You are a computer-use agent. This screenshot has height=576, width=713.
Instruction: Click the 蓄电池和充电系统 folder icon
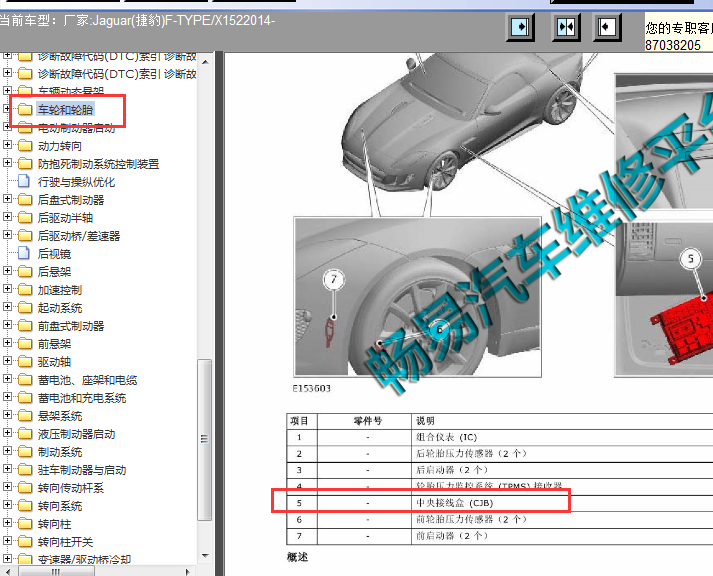[x=25, y=398]
